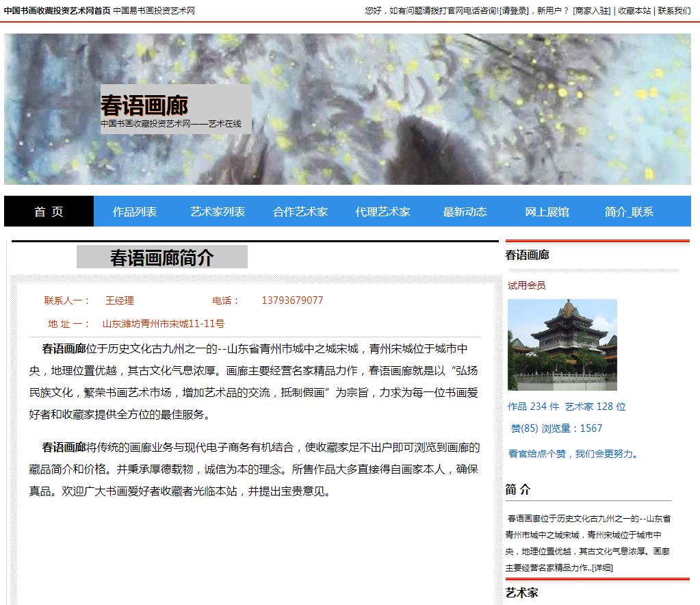Click the banner subtitle 中国书画收藏投资艺术网——艺术在线
The height and width of the screenshot is (605, 700).
click(x=171, y=124)
